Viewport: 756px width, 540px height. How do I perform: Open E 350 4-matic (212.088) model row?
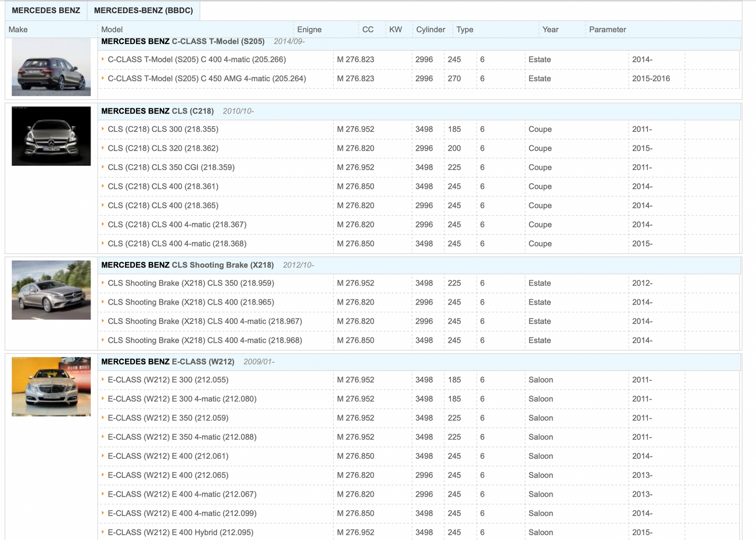[182, 437]
